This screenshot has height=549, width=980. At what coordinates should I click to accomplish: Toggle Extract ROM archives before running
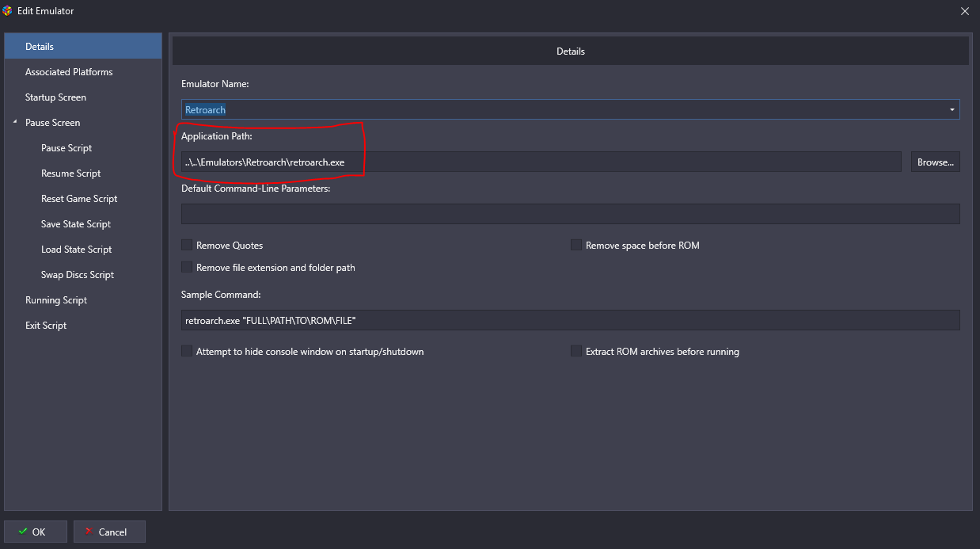pos(576,351)
